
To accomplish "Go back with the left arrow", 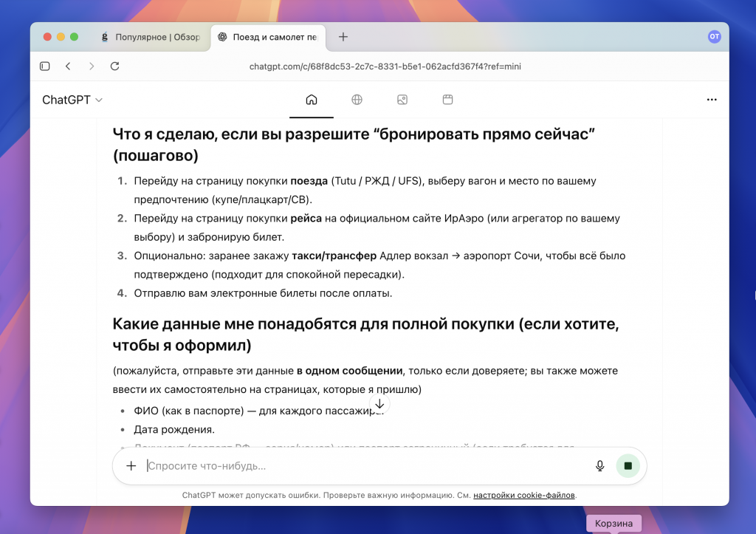I will (x=68, y=66).
